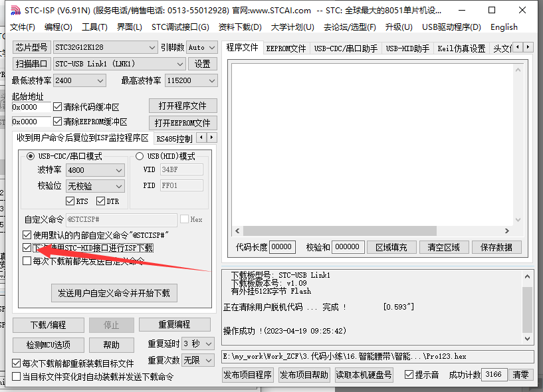Screen dimensions: 543x392
Task: Click 帮助 button
Action: 112,345
